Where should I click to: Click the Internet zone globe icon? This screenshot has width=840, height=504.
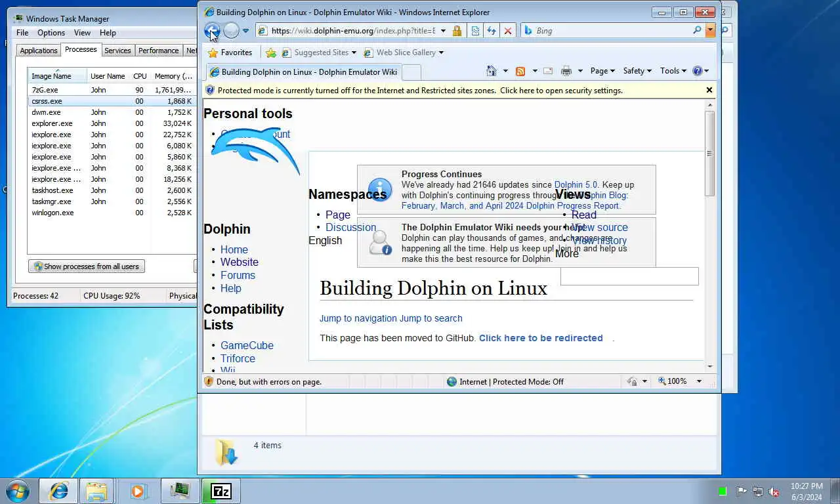(451, 381)
